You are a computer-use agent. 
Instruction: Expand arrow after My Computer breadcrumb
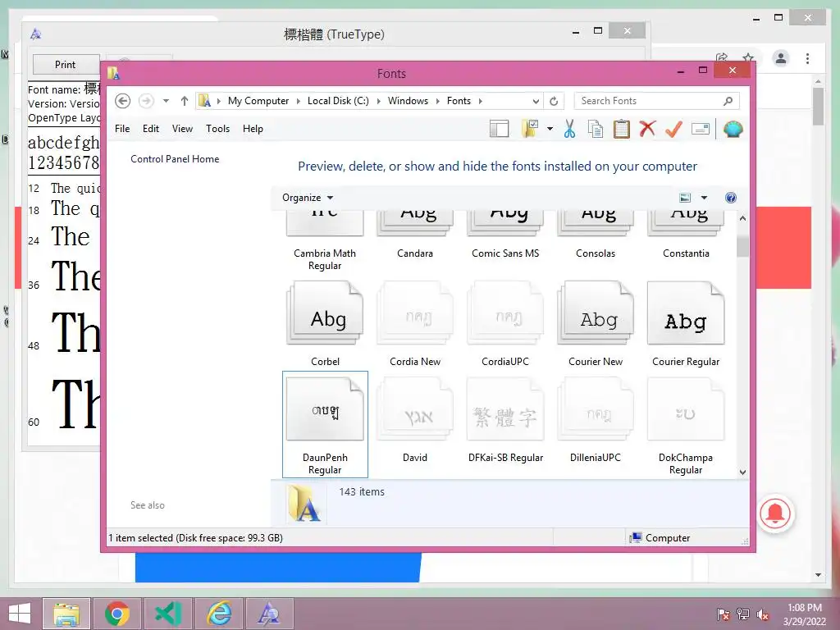pyautogui.click(x=299, y=101)
